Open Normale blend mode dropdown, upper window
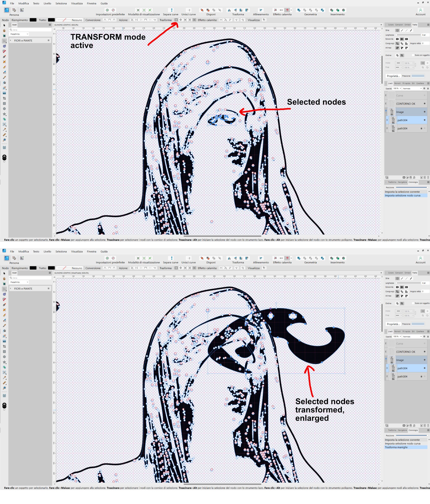The width and height of the screenshot is (430, 504). pyautogui.click(x=412, y=88)
